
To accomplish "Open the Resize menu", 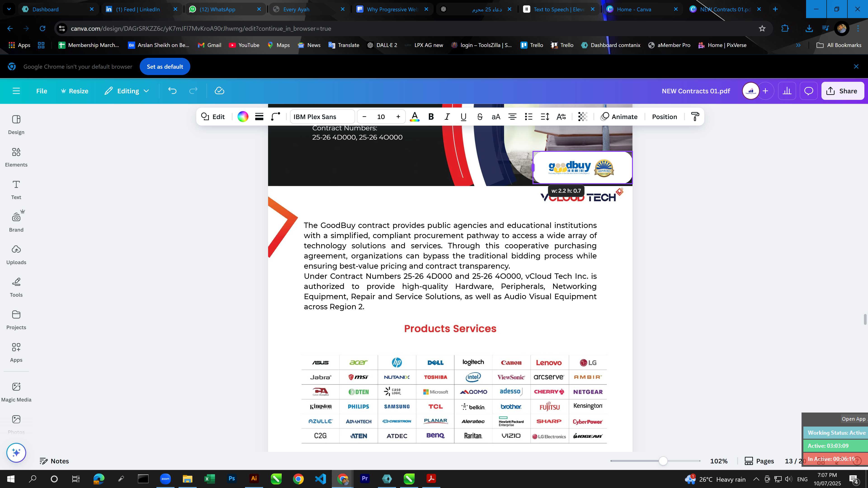I will (x=74, y=91).
